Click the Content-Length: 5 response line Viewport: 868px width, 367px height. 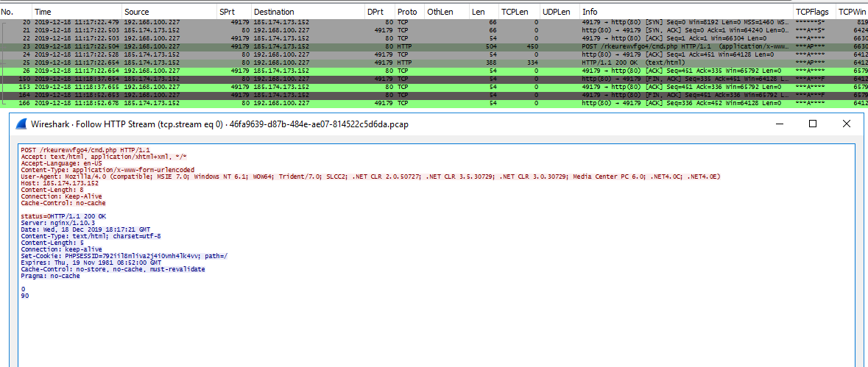(x=52, y=243)
